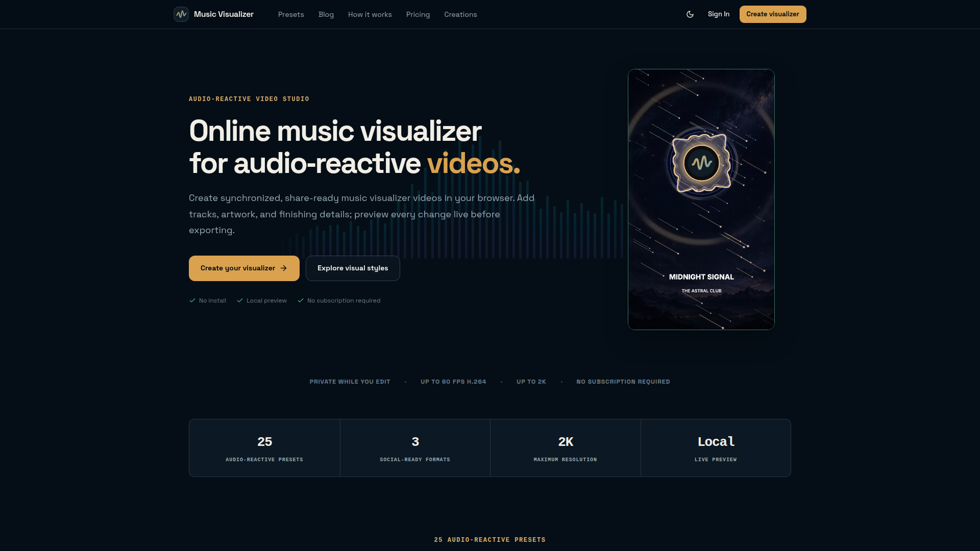Click the Local live preview stat card

(x=716, y=448)
